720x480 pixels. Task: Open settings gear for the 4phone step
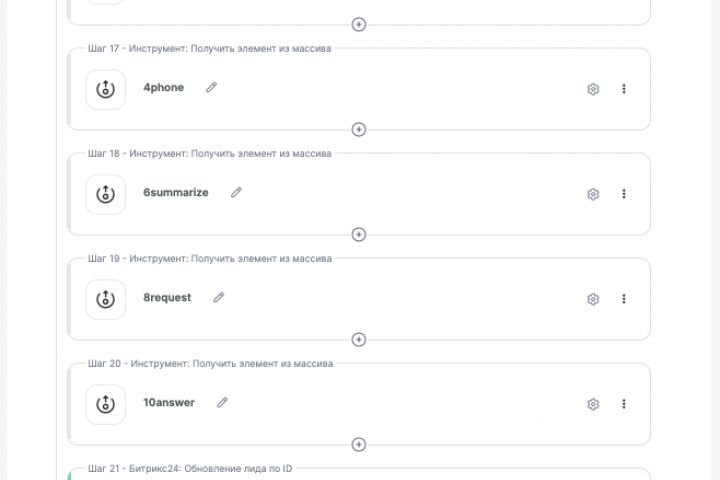click(593, 89)
